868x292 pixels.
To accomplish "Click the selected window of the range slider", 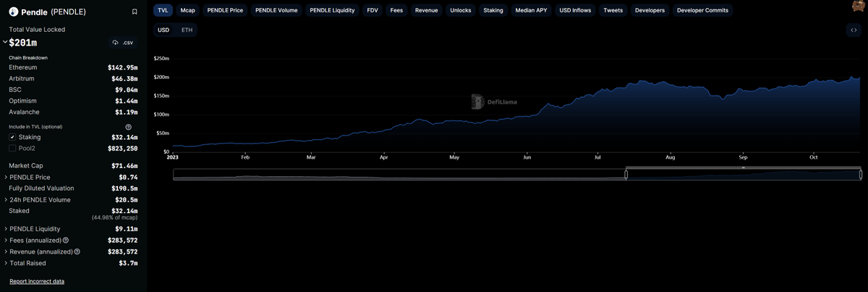I will [x=743, y=174].
